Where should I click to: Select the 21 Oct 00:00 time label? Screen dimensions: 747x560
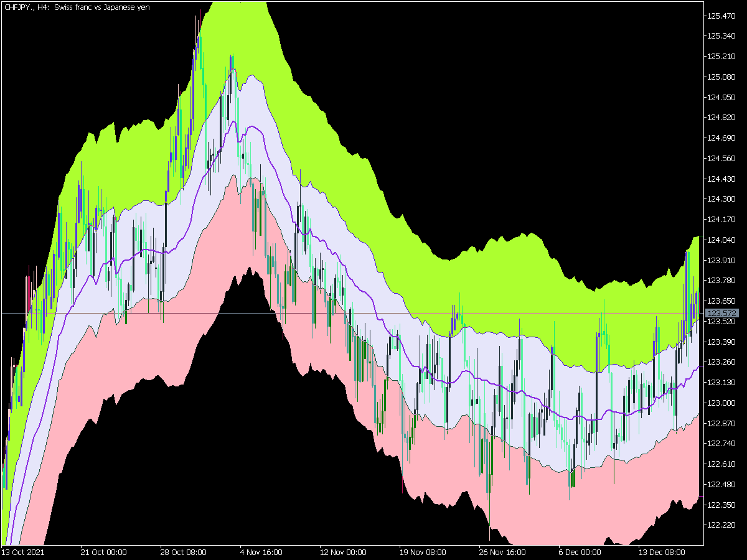104,552
